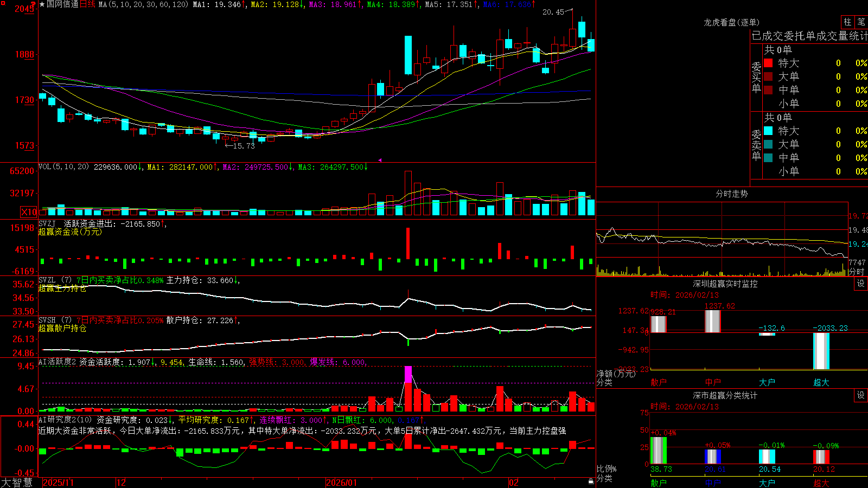The image size is (868, 488).
Task: Click the 2025/11 date marker on the time axis
Action: pyautogui.click(x=58, y=483)
